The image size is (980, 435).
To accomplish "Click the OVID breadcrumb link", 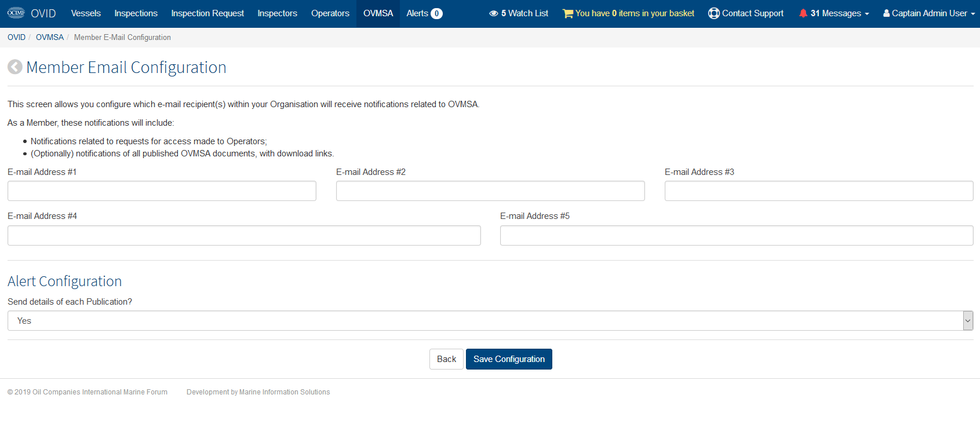I will click(x=16, y=37).
